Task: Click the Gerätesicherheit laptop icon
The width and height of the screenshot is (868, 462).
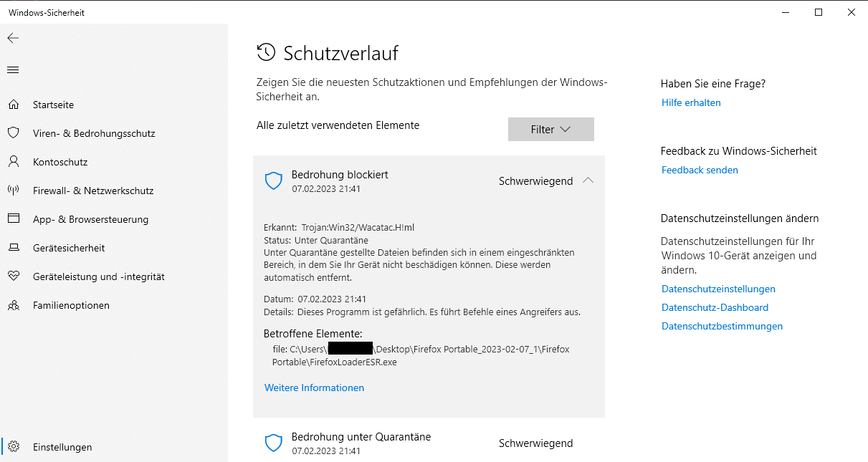Action: click(13, 248)
